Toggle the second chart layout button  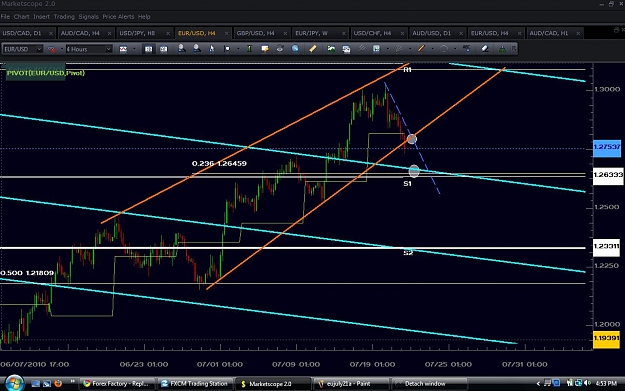(163, 49)
